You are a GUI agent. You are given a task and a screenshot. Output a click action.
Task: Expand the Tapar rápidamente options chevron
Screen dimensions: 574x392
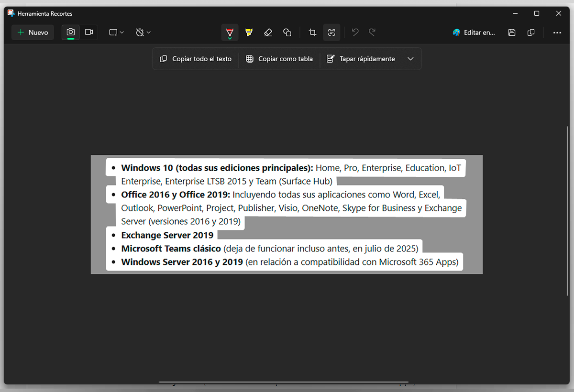tap(410, 59)
